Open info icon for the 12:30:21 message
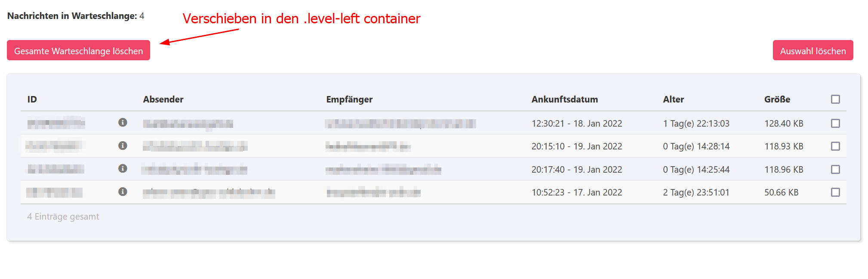Screen dimensions: 868x279 pyautogui.click(x=123, y=123)
